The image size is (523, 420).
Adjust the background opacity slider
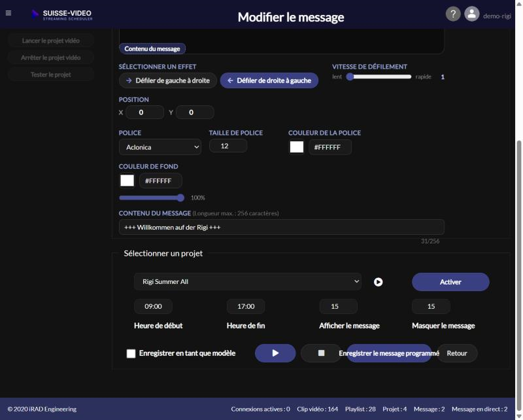[x=152, y=198]
